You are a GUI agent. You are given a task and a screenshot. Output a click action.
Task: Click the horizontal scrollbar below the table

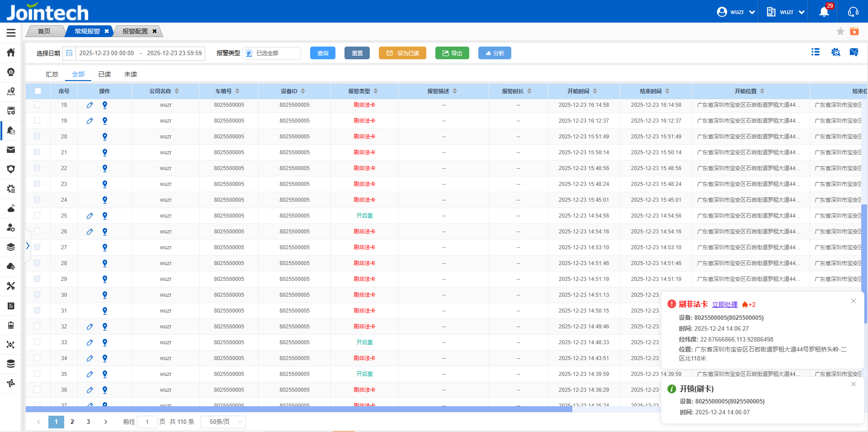pyautogui.click(x=298, y=409)
